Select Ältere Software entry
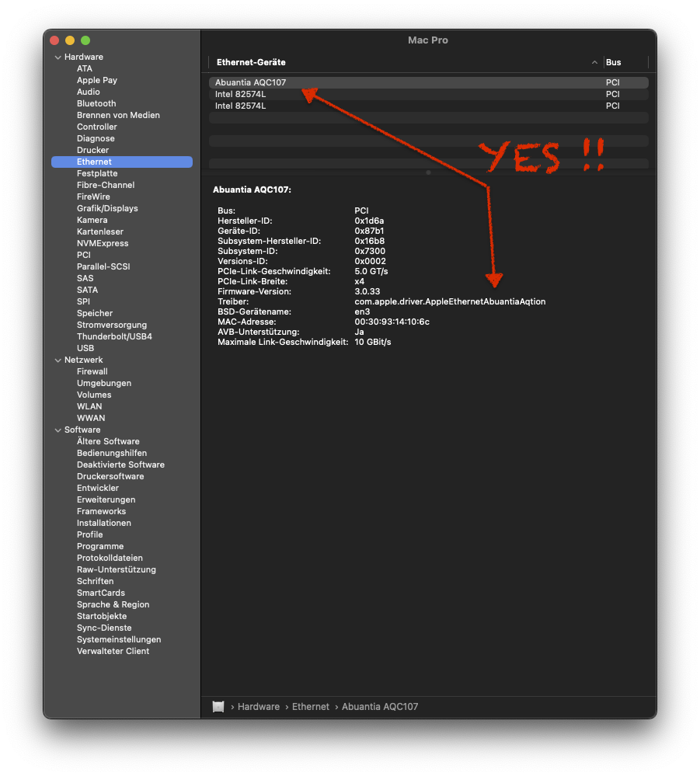700x776 pixels. click(x=108, y=441)
